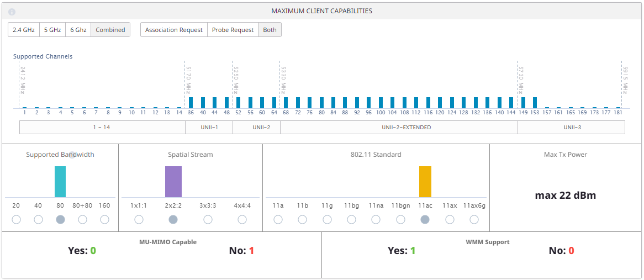
Task: Pick the 1x1:1 spatial stream radio
Action: (x=139, y=220)
